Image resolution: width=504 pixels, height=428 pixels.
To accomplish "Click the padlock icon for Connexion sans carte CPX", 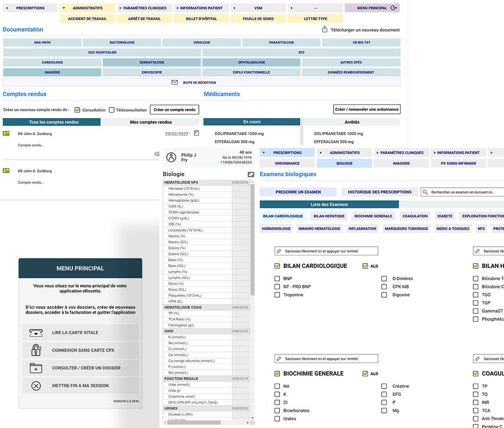I will point(36,350).
